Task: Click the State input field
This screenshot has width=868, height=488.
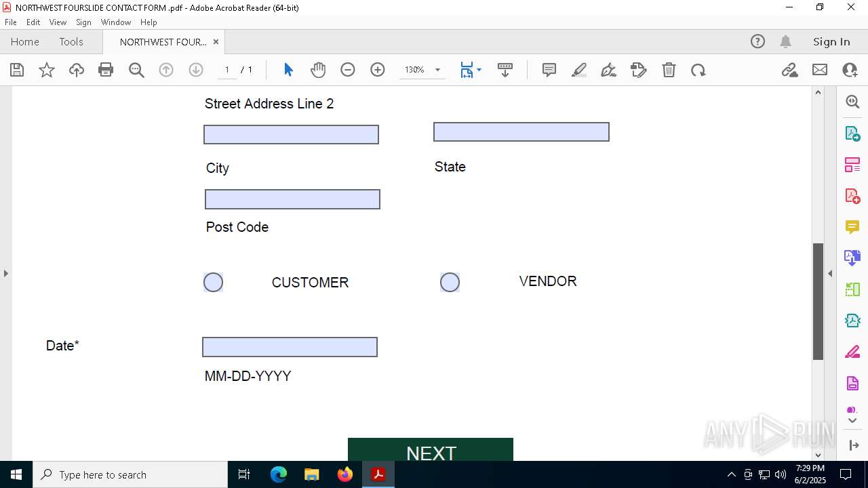Action: 521,131
